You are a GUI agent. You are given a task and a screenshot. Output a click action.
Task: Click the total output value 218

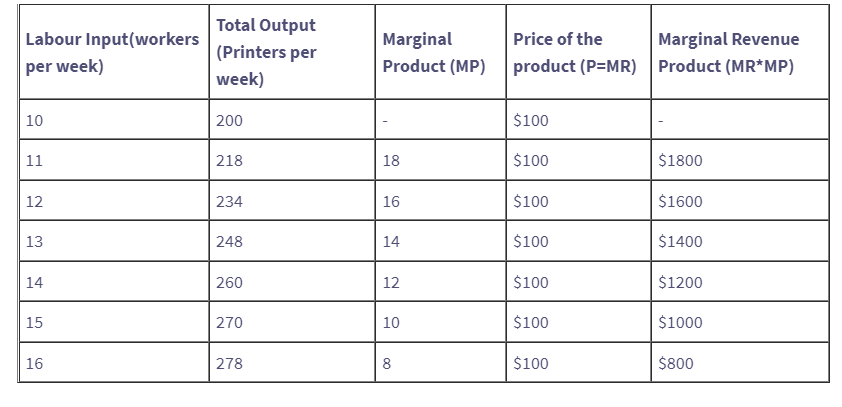tap(230, 161)
